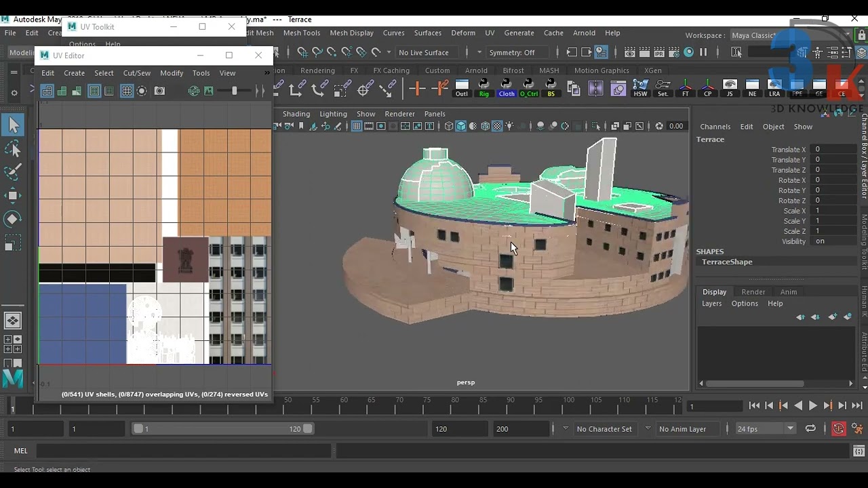Toggle playback loop icon
868x488 pixels.
[x=810, y=428]
